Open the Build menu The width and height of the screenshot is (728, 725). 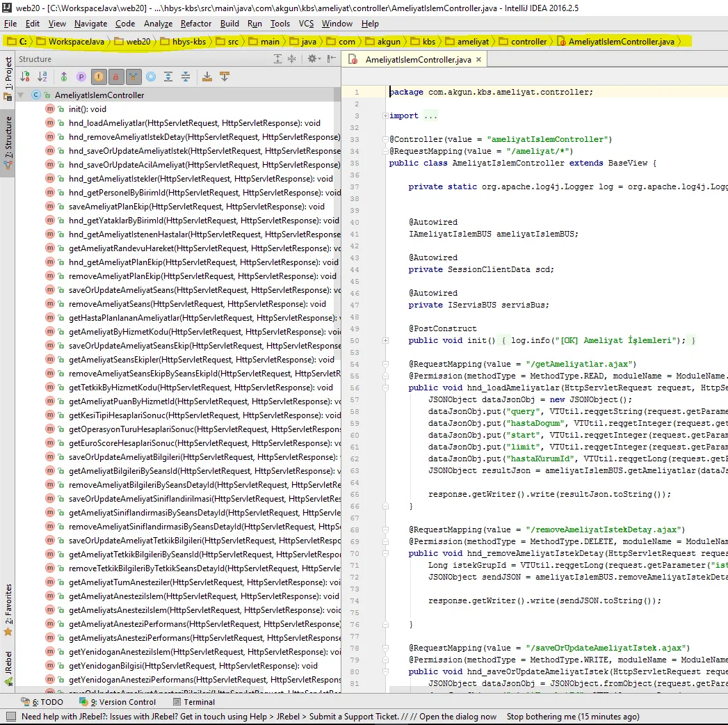pos(229,24)
